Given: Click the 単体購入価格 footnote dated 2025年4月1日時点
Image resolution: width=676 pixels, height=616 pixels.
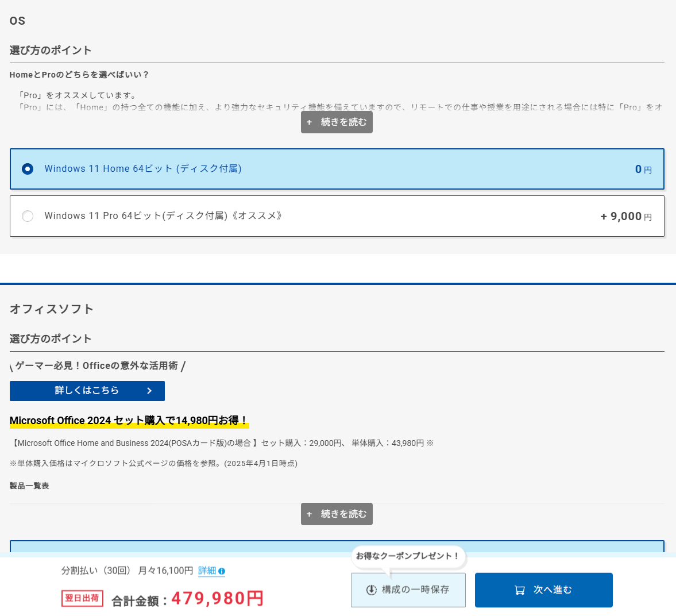Looking at the screenshot, I should point(153,463).
